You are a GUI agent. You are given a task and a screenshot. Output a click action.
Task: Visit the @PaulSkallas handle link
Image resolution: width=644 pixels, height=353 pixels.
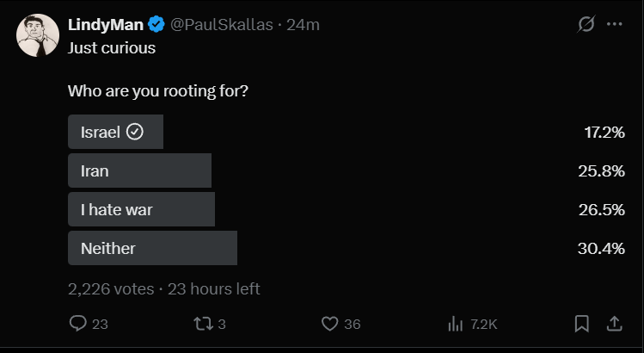[x=222, y=25]
